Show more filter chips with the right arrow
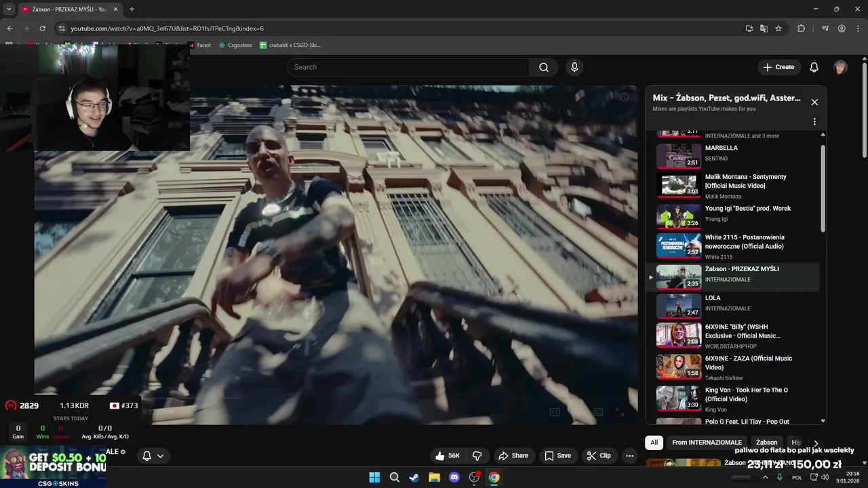Image resolution: width=868 pixels, height=488 pixels. (x=816, y=443)
